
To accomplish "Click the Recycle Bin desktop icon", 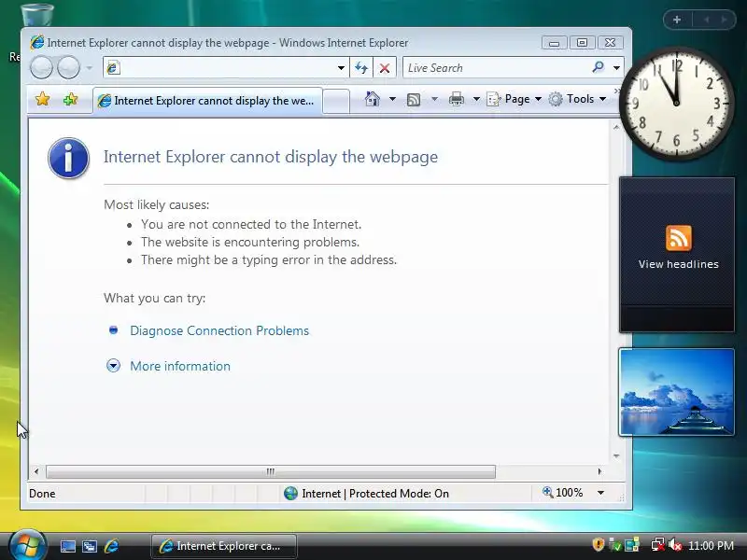I will pos(37,15).
